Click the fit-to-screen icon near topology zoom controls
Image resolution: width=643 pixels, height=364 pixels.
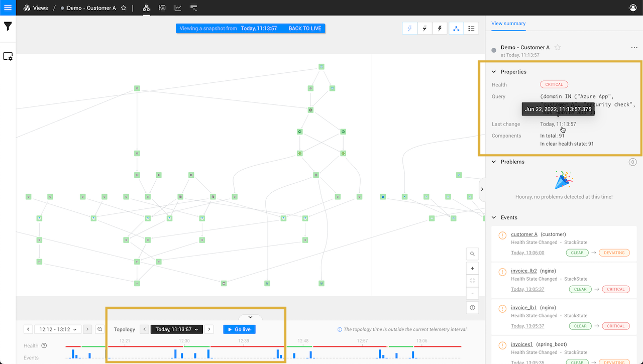pyautogui.click(x=472, y=280)
